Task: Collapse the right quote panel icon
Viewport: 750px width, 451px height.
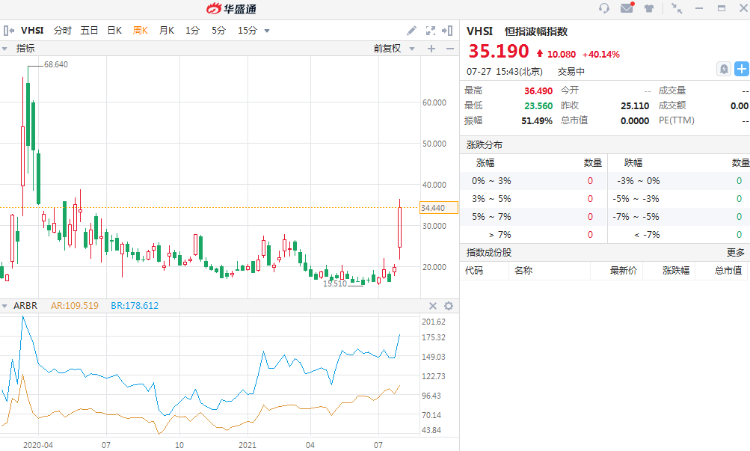Action: coord(448,31)
